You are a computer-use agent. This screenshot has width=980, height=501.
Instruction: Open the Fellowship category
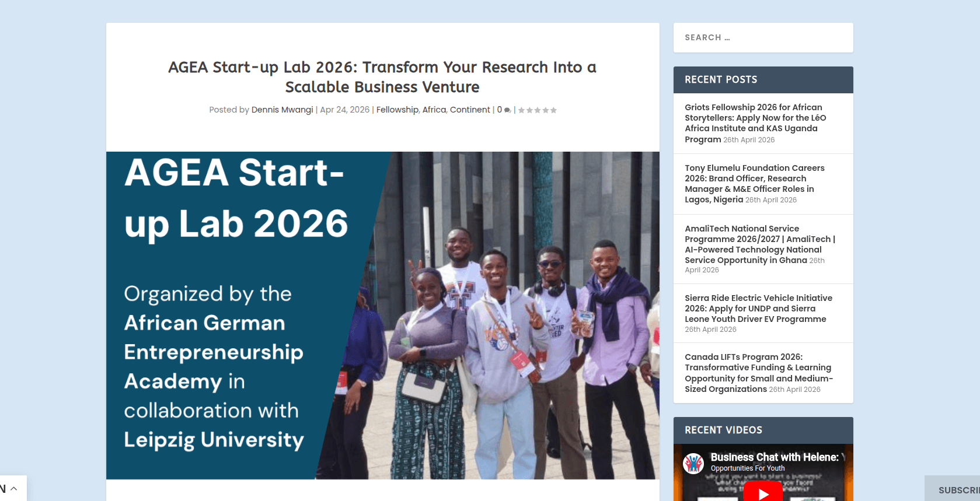[x=397, y=110]
